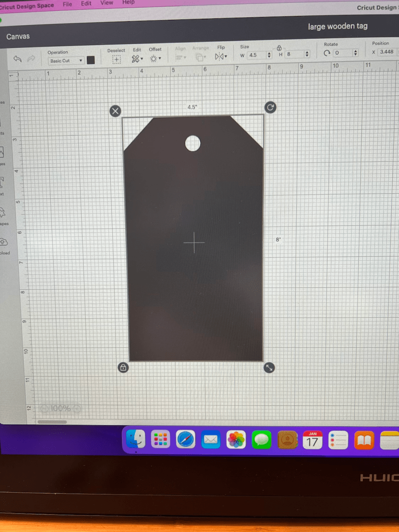Expand the Edit tool dropdown
399x532 pixels.
[x=138, y=59]
